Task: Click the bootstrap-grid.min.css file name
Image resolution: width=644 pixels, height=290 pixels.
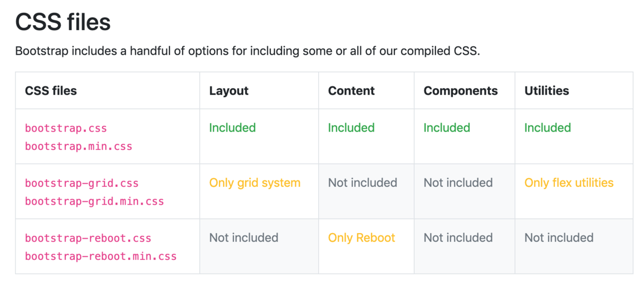Action: [94, 201]
